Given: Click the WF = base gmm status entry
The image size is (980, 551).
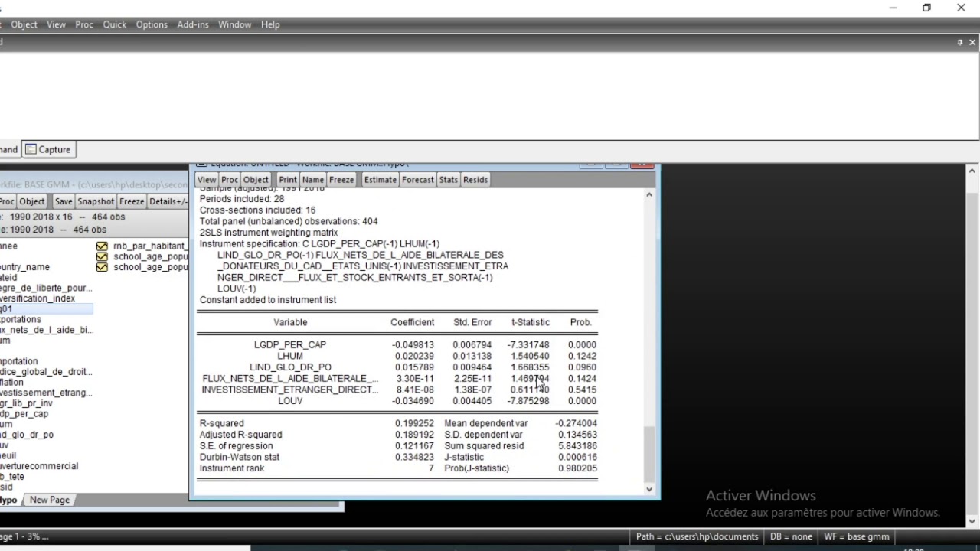Looking at the screenshot, I should coord(856,536).
